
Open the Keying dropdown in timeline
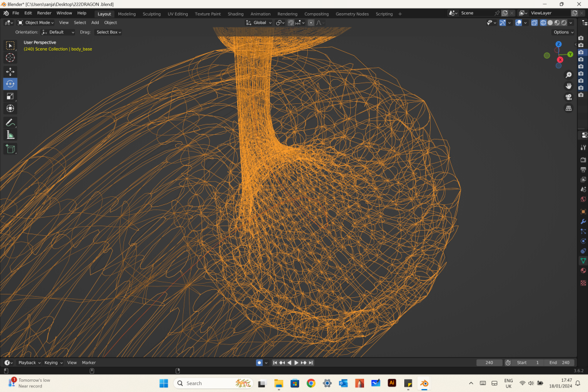click(x=53, y=363)
